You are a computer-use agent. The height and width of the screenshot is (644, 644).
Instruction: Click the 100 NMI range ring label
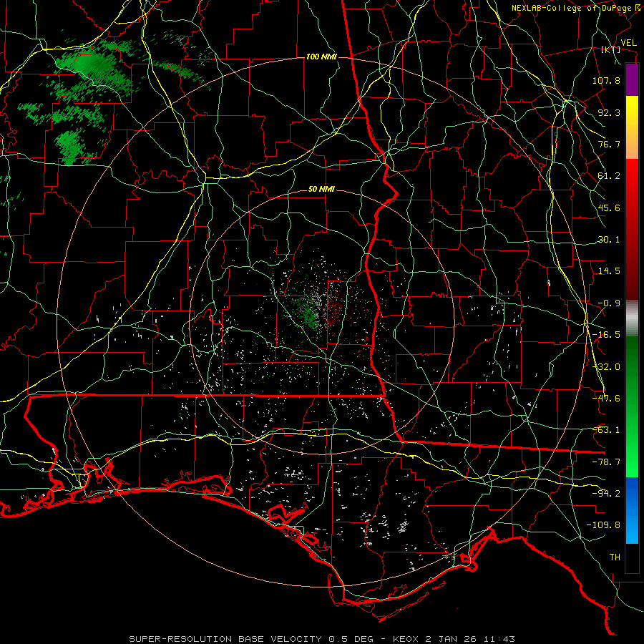coord(321,57)
